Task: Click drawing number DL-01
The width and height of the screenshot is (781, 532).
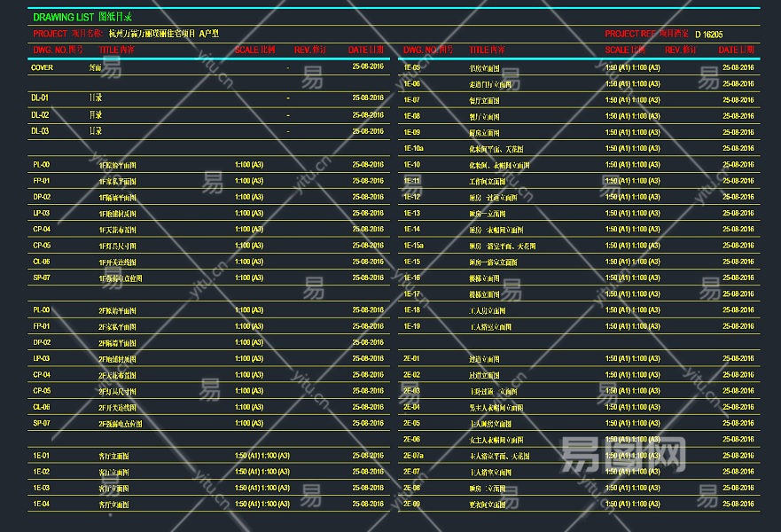Action: tap(40, 98)
